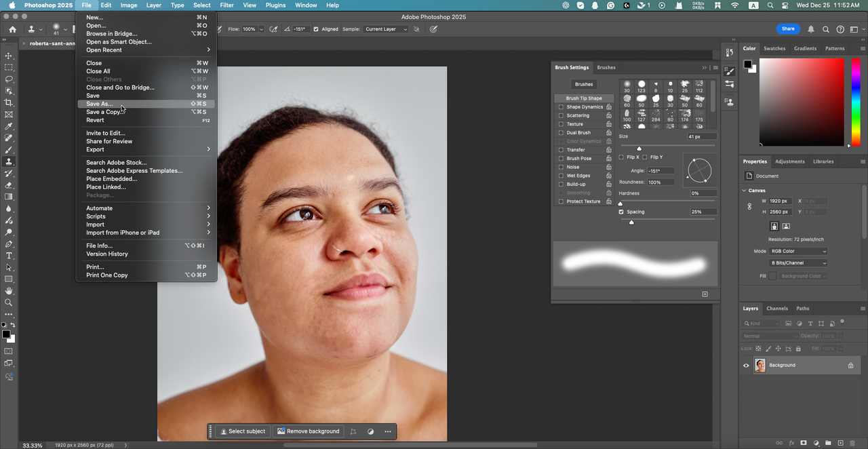Screen dimensions: 868x449
Task: Click the brush Angle input field
Action: point(660,171)
